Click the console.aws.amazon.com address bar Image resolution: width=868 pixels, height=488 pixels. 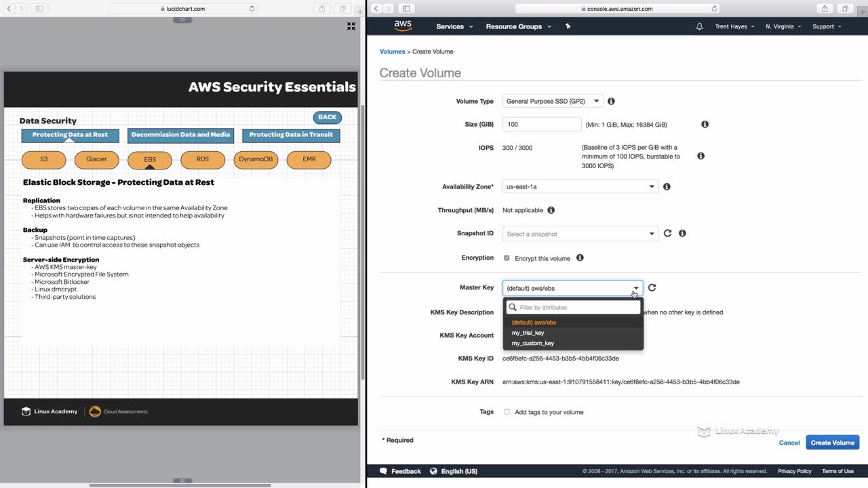pyautogui.click(x=617, y=9)
